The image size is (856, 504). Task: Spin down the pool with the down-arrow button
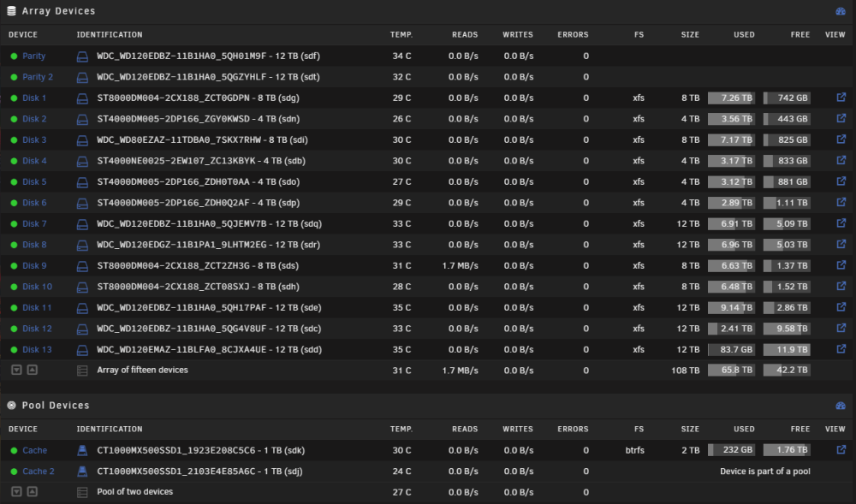(x=17, y=491)
